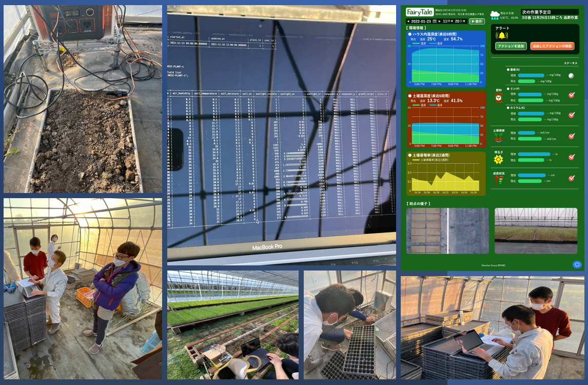Advance to next date with right arrow
This screenshot has width=588, height=385.
[x=440, y=22]
